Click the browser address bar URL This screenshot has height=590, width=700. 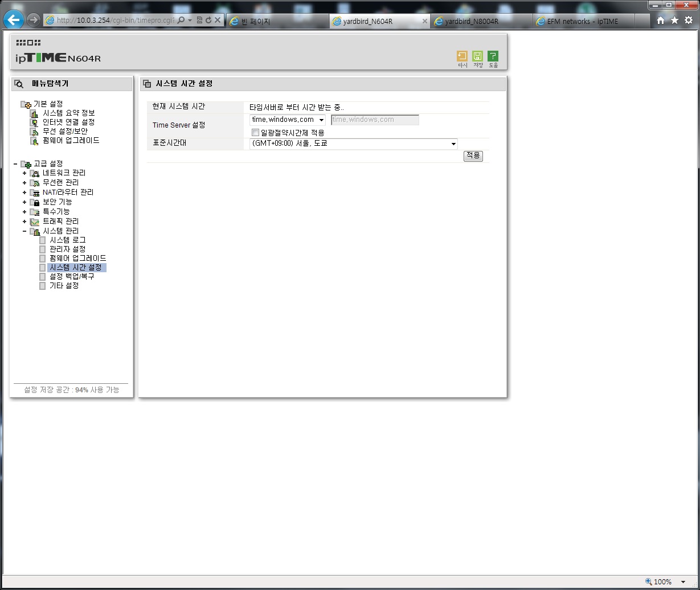point(116,21)
